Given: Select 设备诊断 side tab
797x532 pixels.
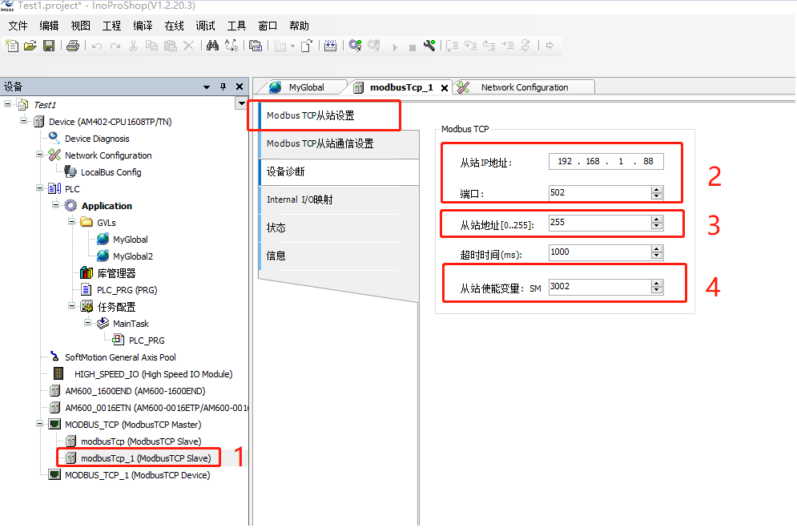Looking at the screenshot, I should pyautogui.click(x=339, y=172).
